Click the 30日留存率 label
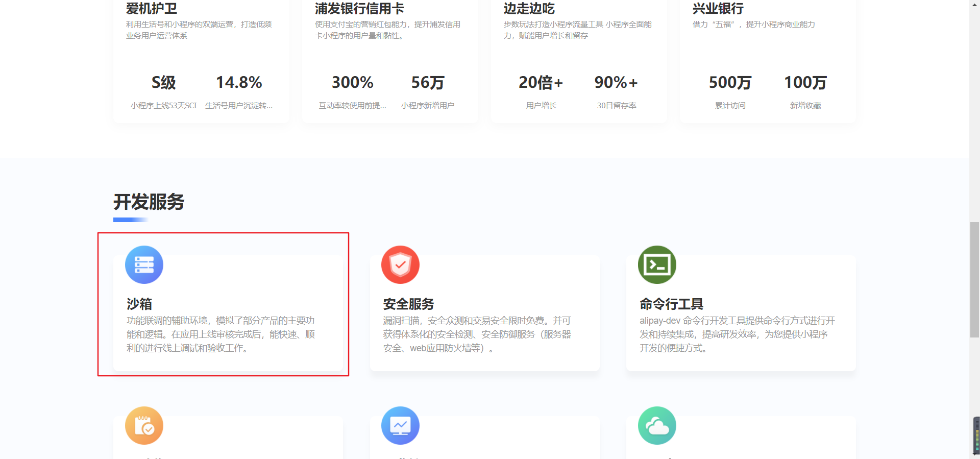Image resolution: width=980 pixels, height=459 pixels. click(x=617, y=105)
